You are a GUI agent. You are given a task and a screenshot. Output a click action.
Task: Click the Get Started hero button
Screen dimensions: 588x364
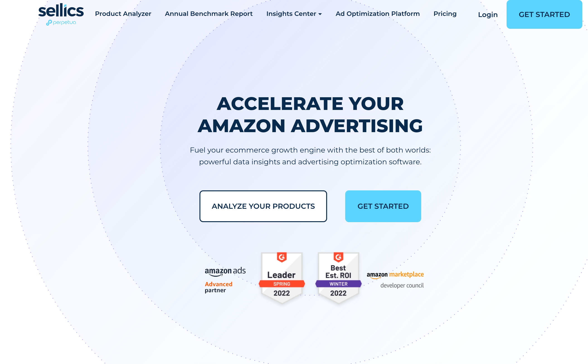point(383,206)
